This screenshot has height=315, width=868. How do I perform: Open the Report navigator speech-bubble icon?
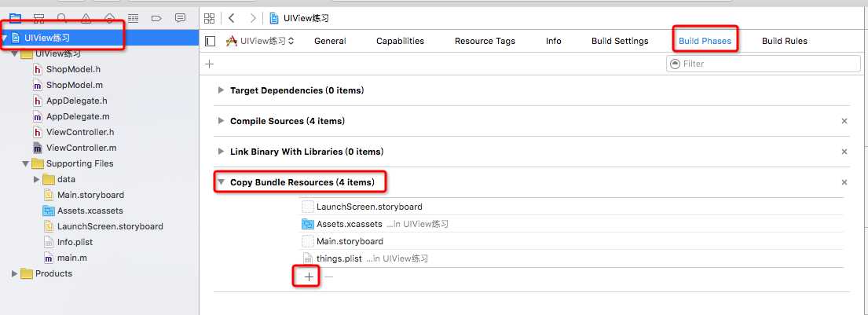[180, 18]
